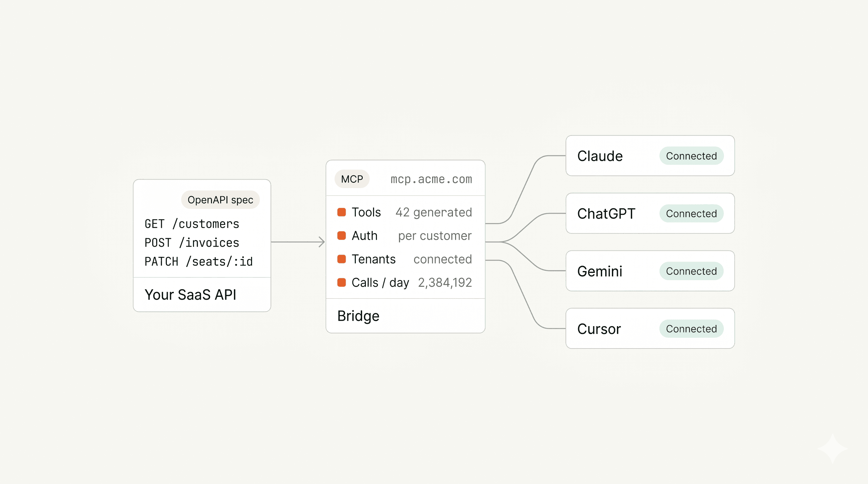Click the orange square beside Auth
868x484 pixels.
pos(341,236)
